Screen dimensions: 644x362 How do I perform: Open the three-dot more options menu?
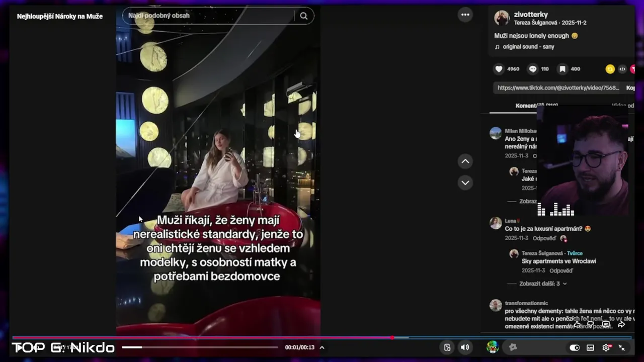coord(465,15)
